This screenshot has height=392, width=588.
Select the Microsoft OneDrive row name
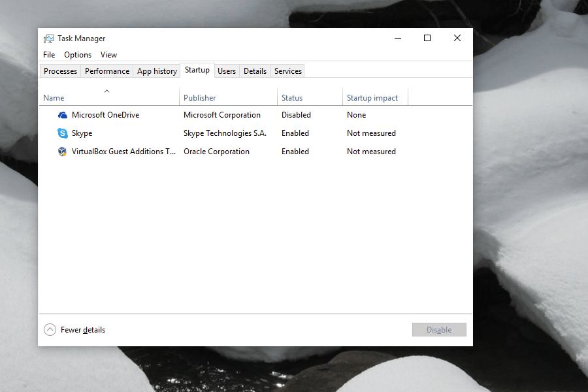point(105,115)
